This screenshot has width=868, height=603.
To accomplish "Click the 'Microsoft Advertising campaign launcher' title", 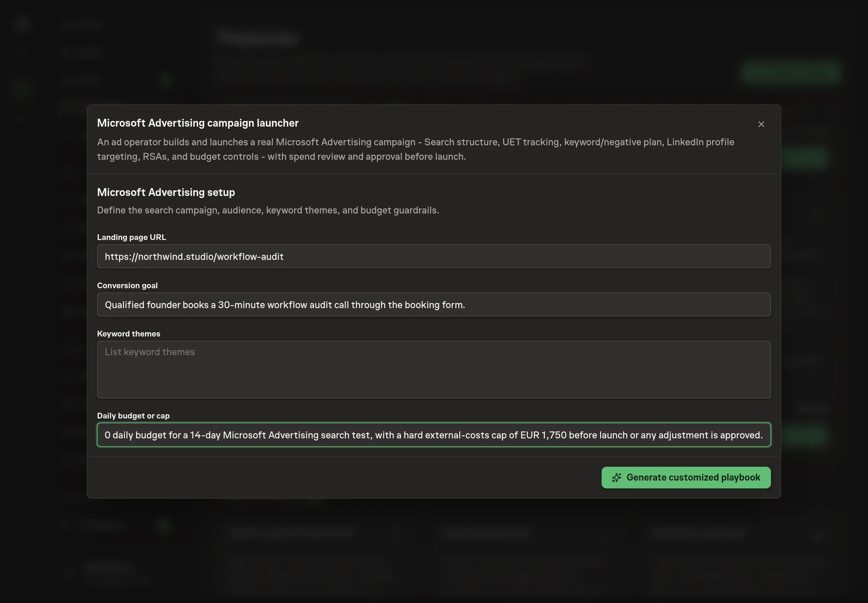I will coord(197,123).
